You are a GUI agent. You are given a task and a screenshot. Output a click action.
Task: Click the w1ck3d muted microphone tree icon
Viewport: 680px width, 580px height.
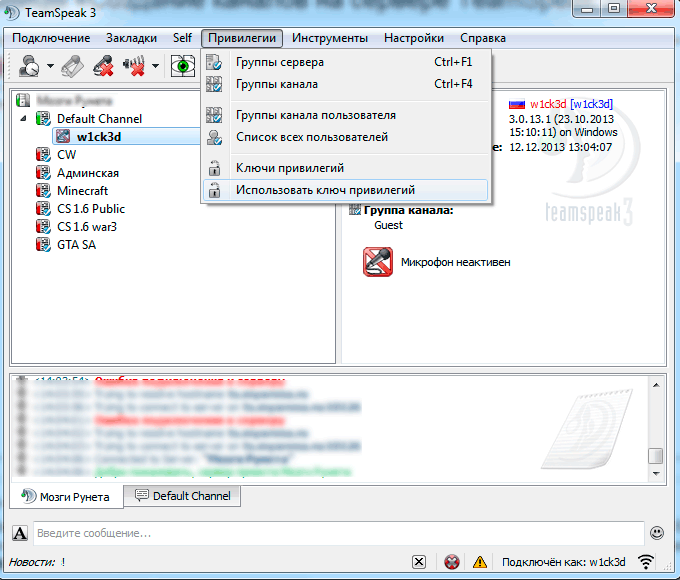(63, 136)
